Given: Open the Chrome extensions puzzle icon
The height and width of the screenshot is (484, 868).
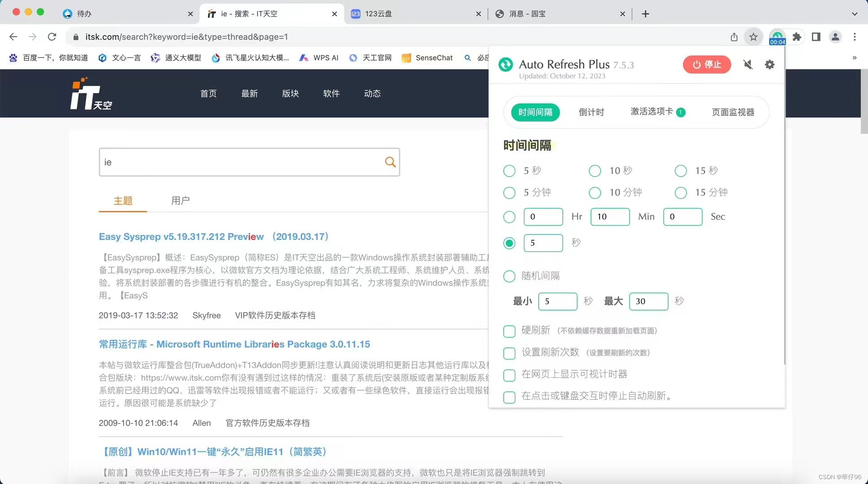Looking at the screenshot, I should (797, 37).
